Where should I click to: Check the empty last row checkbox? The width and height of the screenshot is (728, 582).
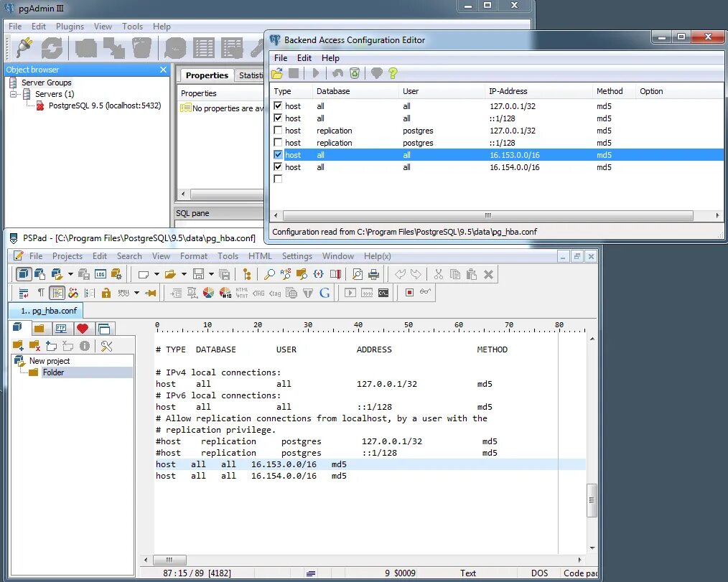(278, 179)
